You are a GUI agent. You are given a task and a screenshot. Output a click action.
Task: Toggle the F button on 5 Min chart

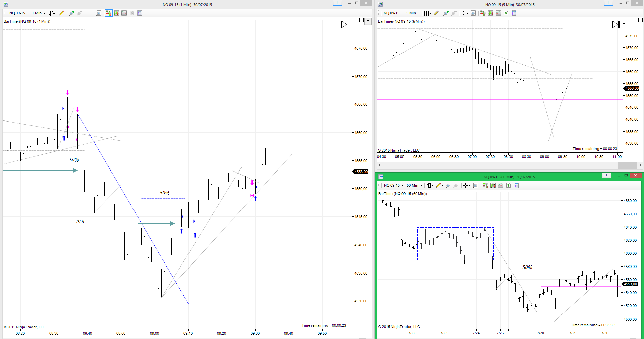[640, 20]
